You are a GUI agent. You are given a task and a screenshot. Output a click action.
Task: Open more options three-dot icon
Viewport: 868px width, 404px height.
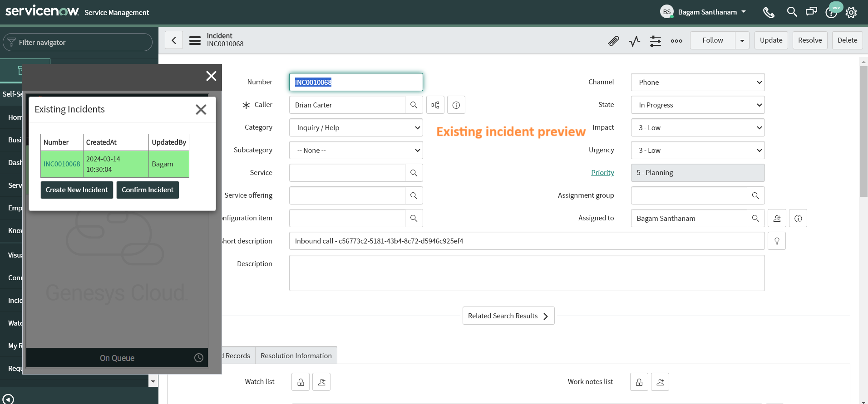pyautogui.click(x=676, y=41)
